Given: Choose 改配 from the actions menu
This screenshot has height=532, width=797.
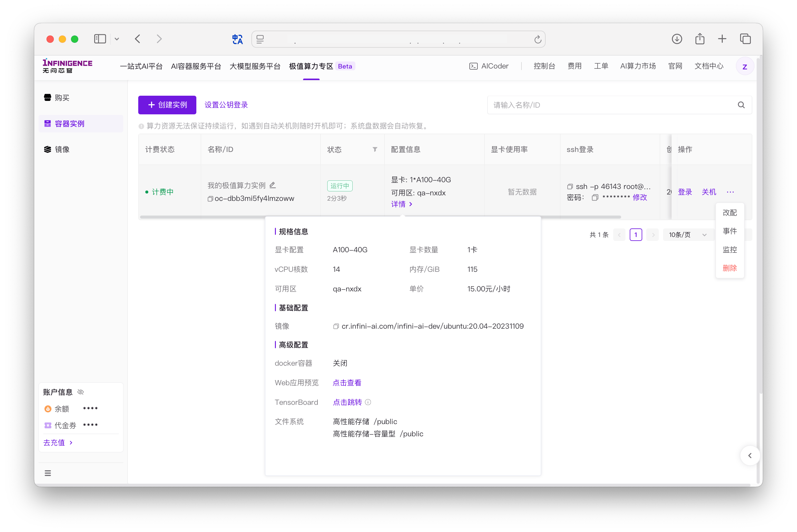Looking at the screenshot, I should click(x=729, y=213).
